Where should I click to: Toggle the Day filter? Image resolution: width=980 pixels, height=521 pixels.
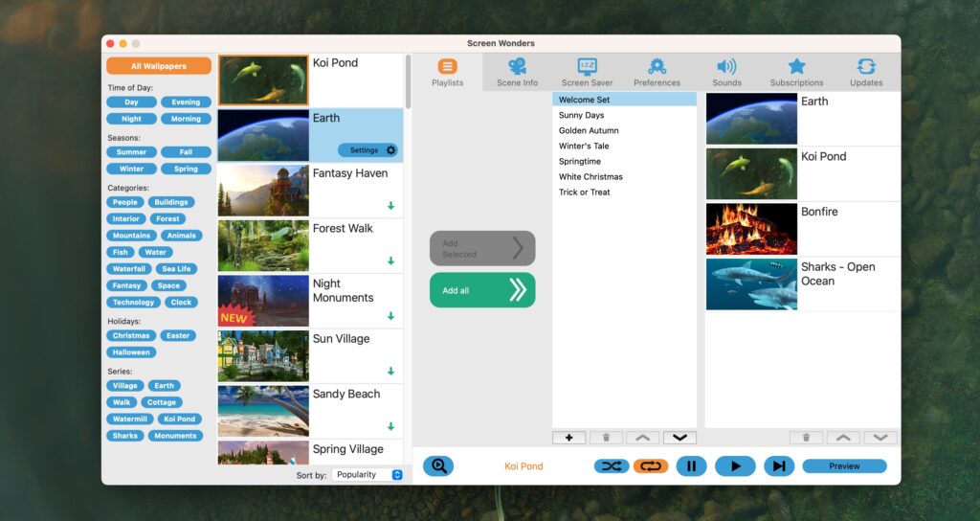[131, 102]
